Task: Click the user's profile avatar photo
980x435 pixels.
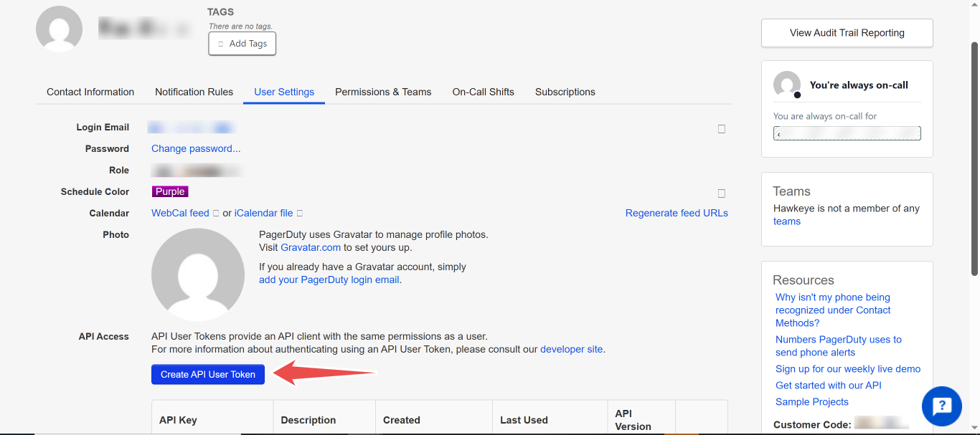Action: click(x=59, y=29)
